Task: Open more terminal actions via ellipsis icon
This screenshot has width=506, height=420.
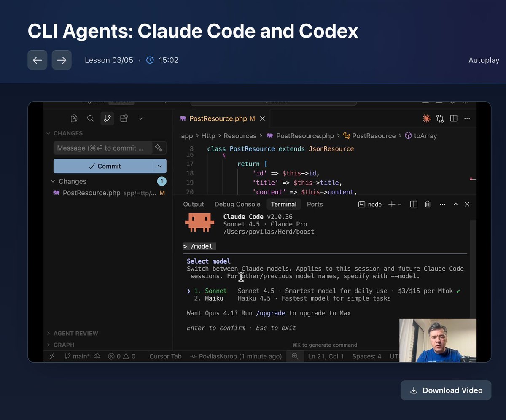Action: 442,204
